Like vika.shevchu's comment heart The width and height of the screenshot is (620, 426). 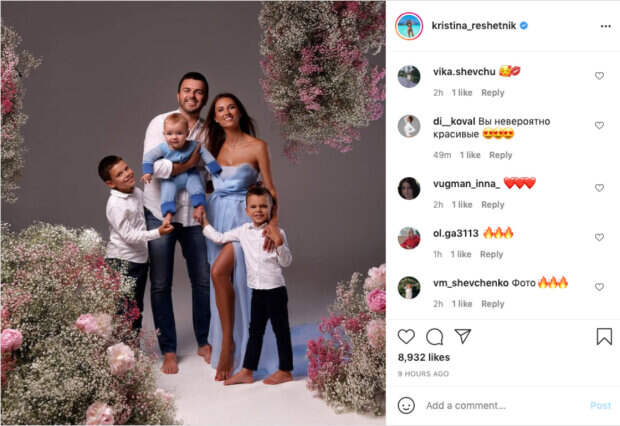[x=599, y=76]
